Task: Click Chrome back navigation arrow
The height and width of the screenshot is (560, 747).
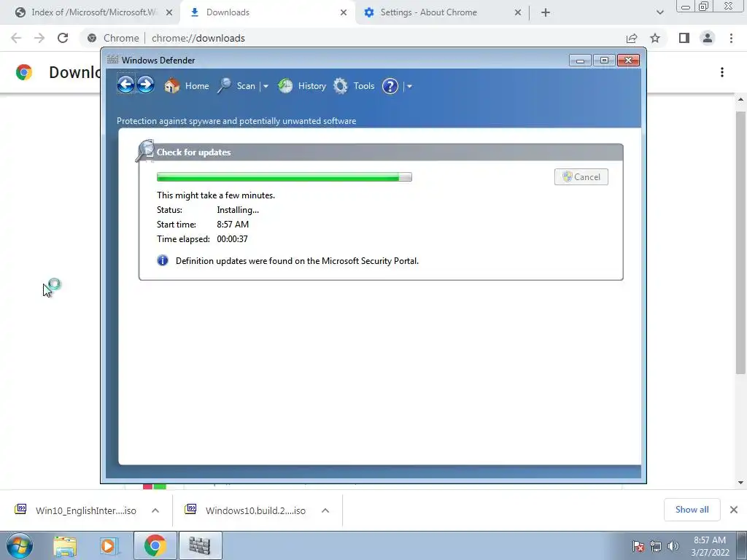Action: pos(16,38)
